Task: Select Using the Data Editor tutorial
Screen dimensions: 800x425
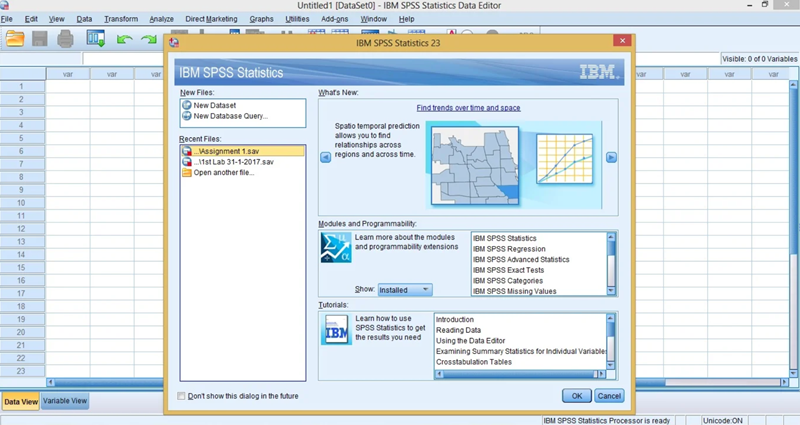Action: coord(470,341)
